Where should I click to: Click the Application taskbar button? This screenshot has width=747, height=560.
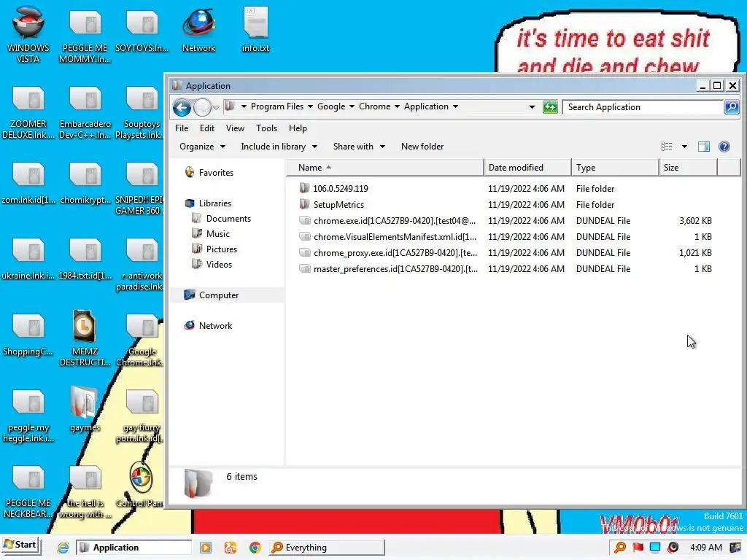pos(133,548)
